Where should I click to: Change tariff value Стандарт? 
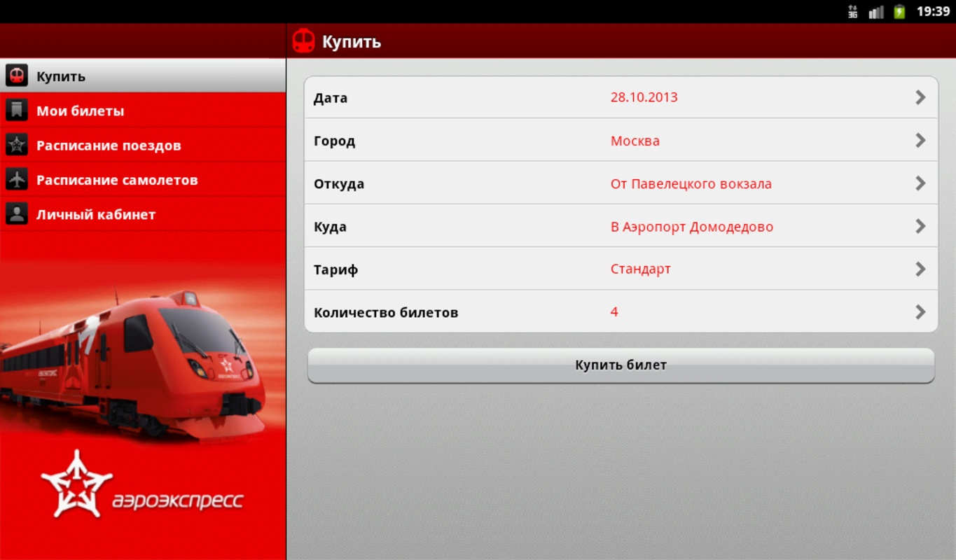pos(640,269)
